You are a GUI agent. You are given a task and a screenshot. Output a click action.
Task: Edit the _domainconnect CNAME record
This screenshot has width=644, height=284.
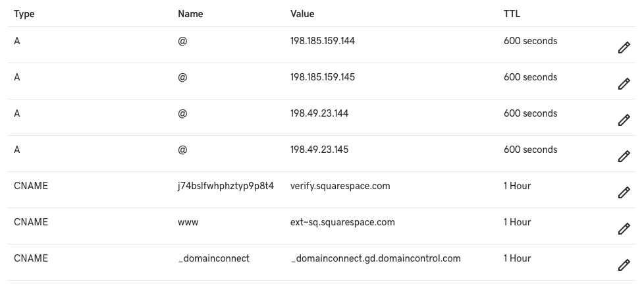(623, 266)
